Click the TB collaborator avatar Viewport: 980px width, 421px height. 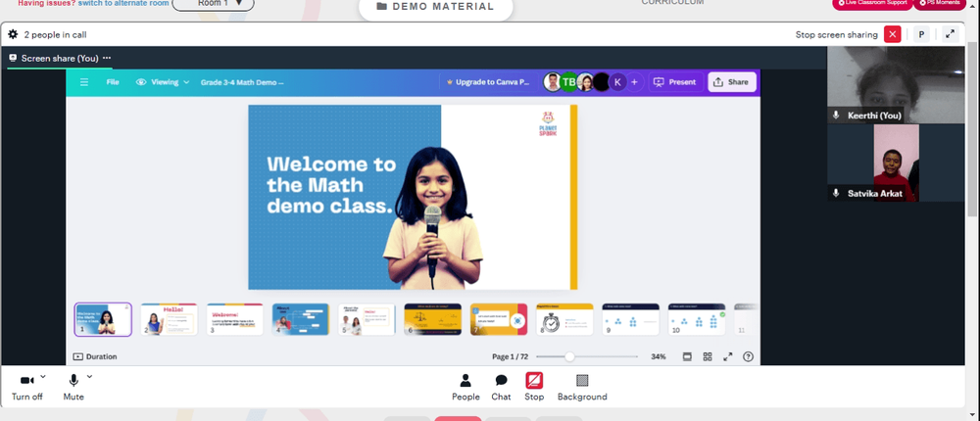pyautogui.click(x=568, y=82)
